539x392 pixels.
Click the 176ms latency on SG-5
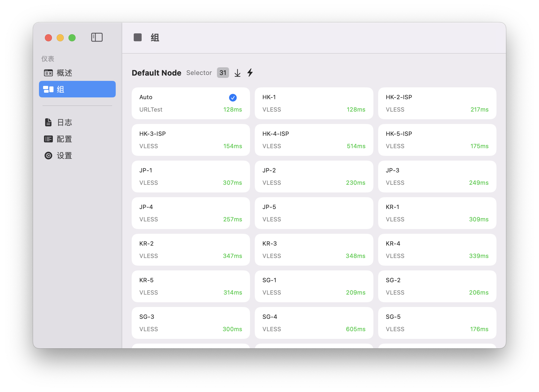click(x=479, y=329)
